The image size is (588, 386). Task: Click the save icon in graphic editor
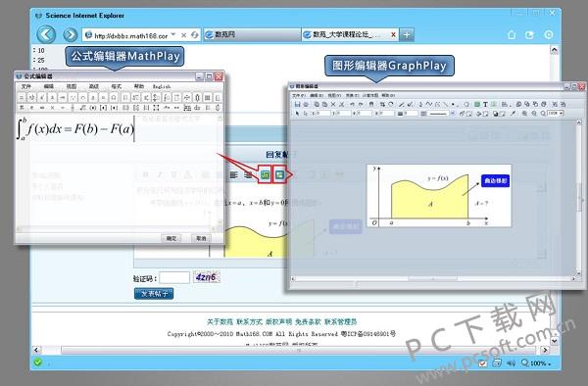[297, 104]
